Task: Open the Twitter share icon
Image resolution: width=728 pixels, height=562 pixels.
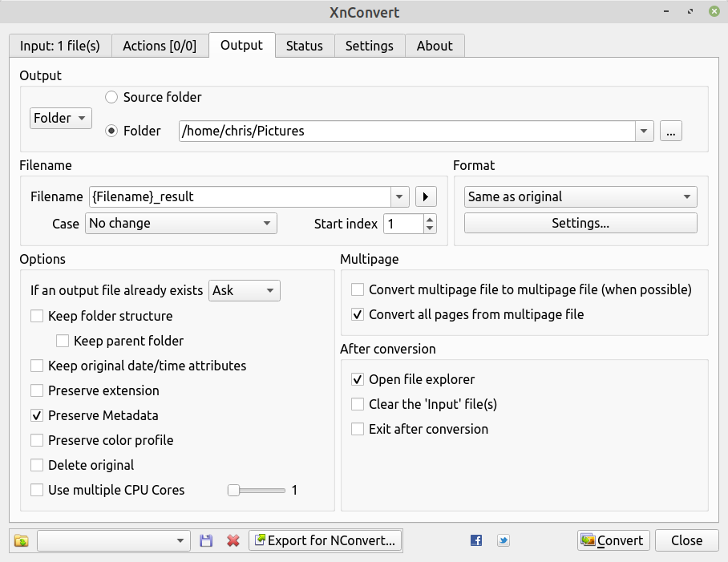Action: pos(504,540)
